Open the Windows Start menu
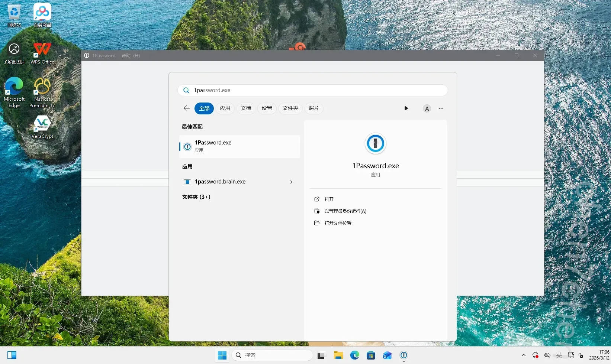The width and height of the screenshot is (611, 364). [222, 355]
